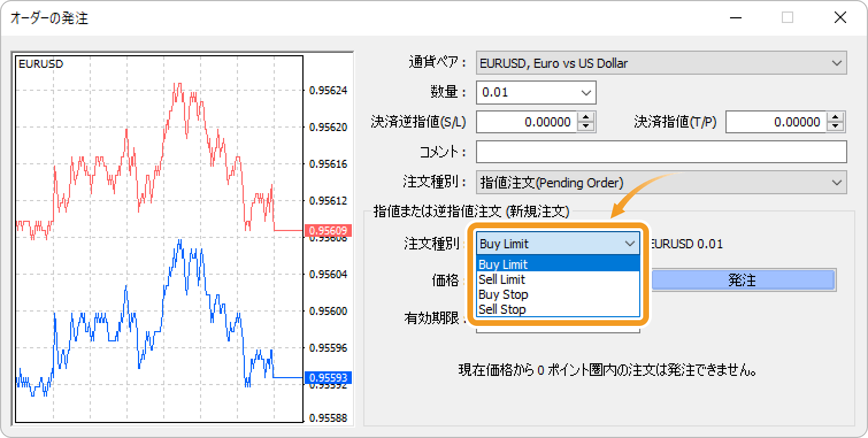Open the 指値注文(Pending Order) type dropdown
This screenshot has height=438, width=868.
(x=661, y=183)
